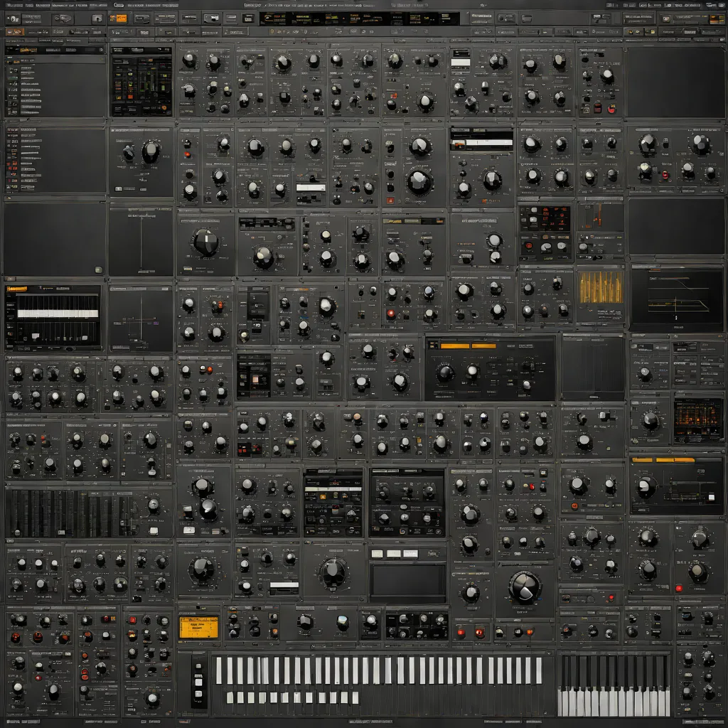The image size is (728, 728).
Task: Click the orange-yellow LCD screen above the keyboard
Action: (x=199, y=627)
